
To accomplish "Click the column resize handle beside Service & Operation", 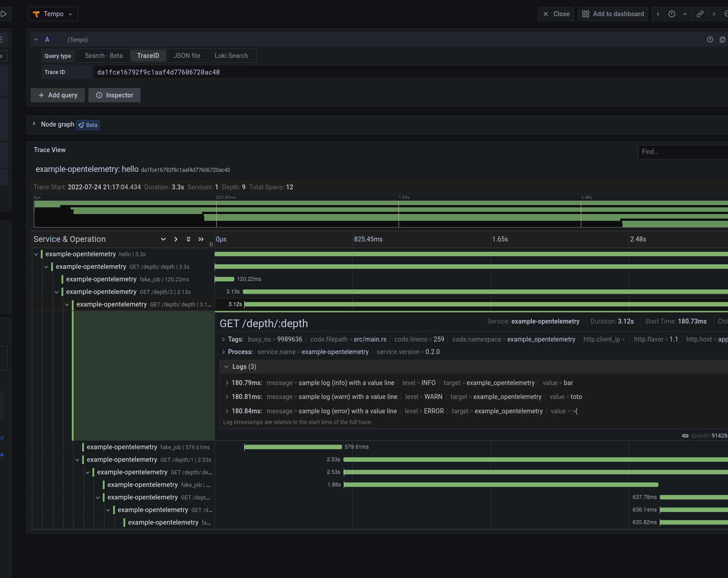I will [x=211, y=245].
